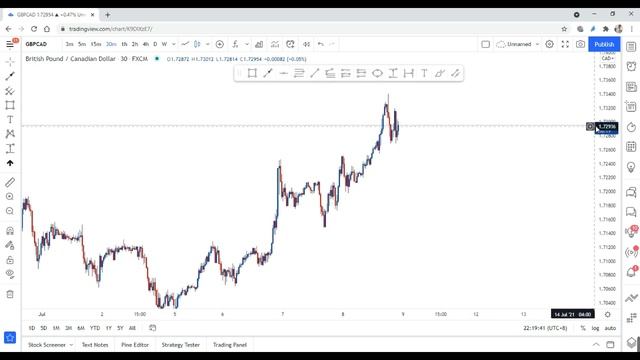Take a chart snapshot with camera icon
Viewport: 640px width, 360px height.
coord(580,44)
